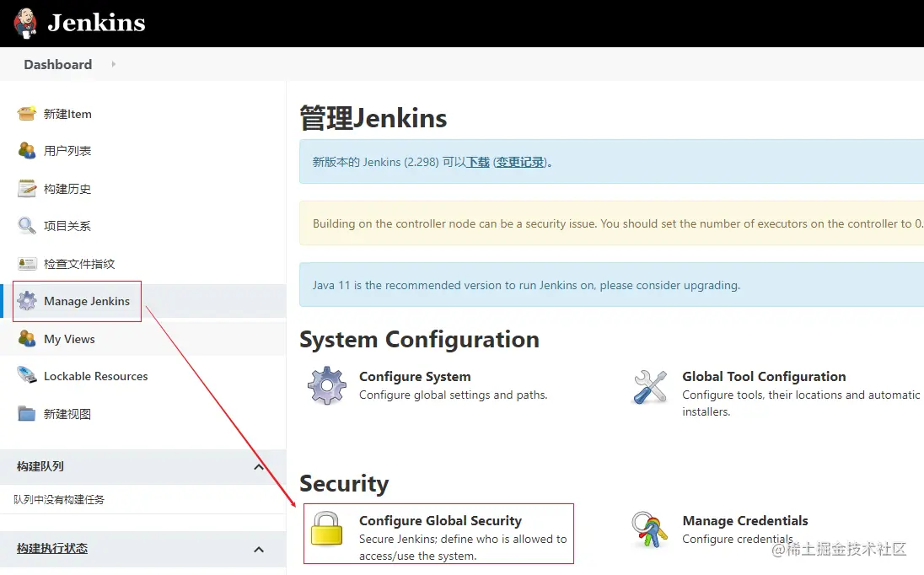Viewport: 924px width, 575px height.
Task: Click the Configure System gear icon
Action: pos(326,385)
